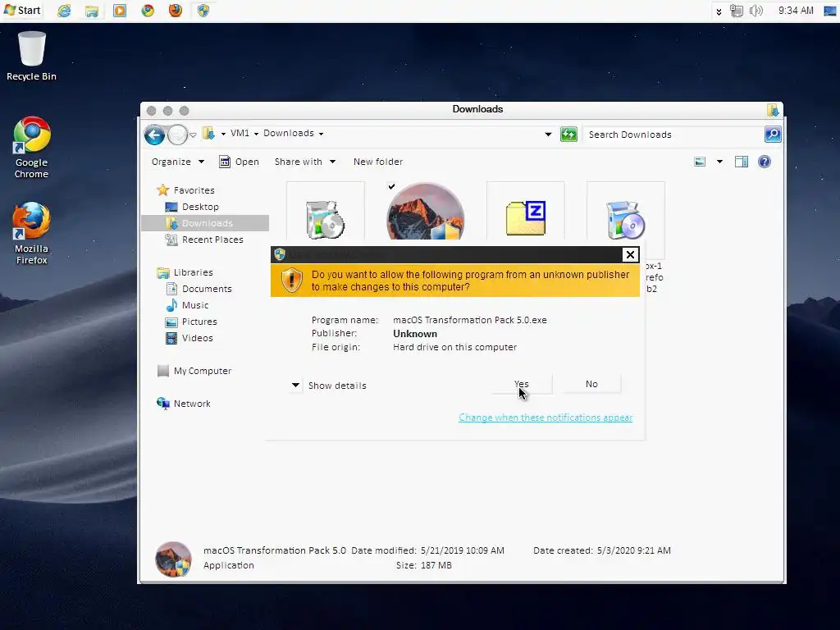Change view icon in toolbar
840x630 pixels.
(700, 162)
